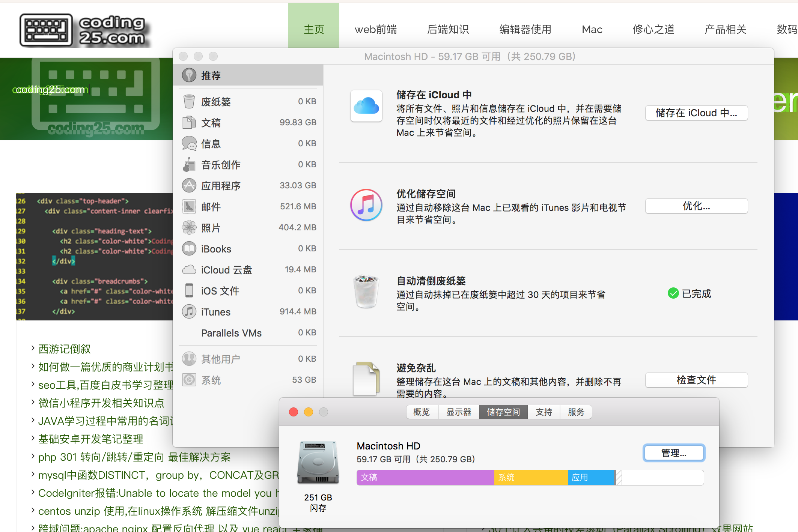Click the yellow 系统 segment of storage bar
798x532 pixels.
(531, 477)
